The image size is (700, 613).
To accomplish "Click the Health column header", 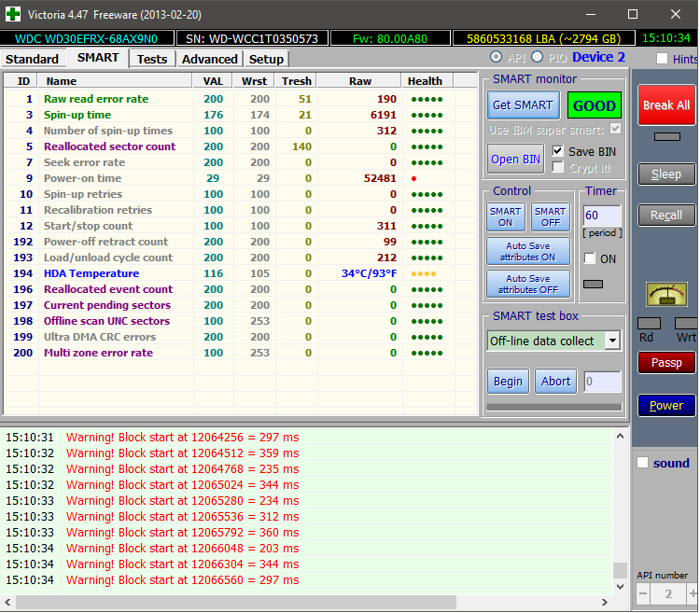I will pos(427,81).
